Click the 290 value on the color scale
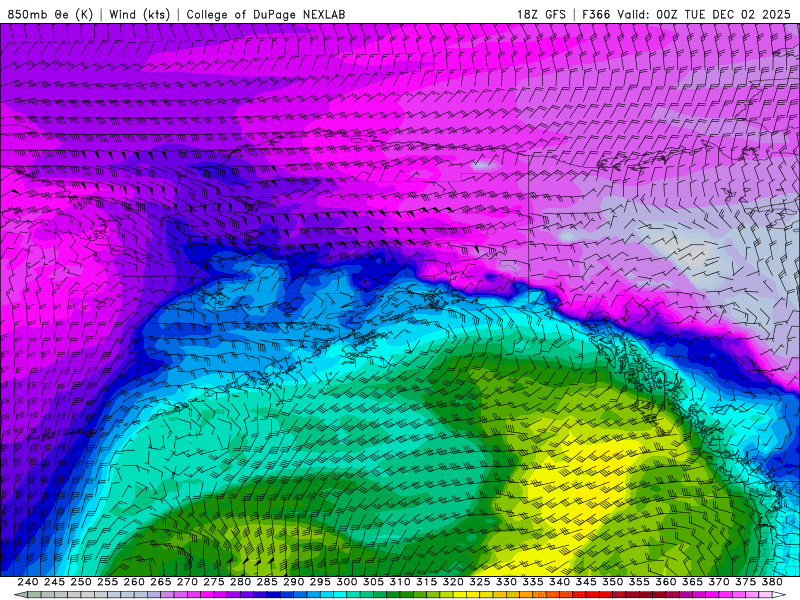Screen dimensions: 800x600 click(293, 582)
